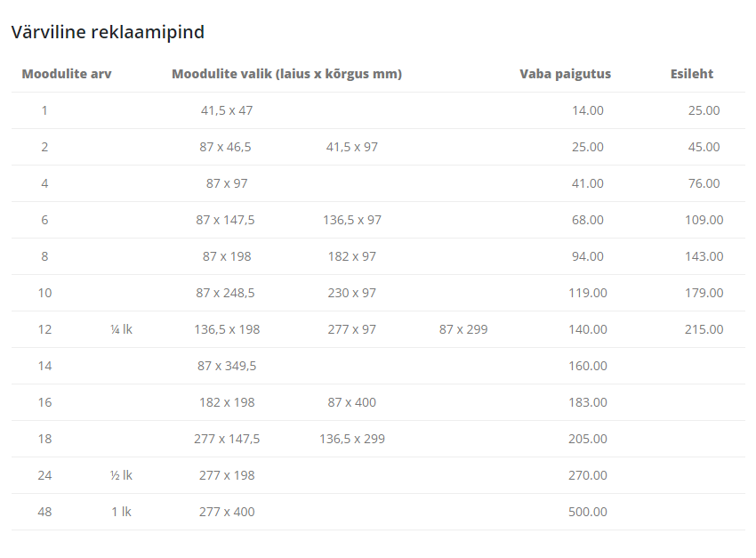Click the ½ lk page fraction label

point(121,475)
